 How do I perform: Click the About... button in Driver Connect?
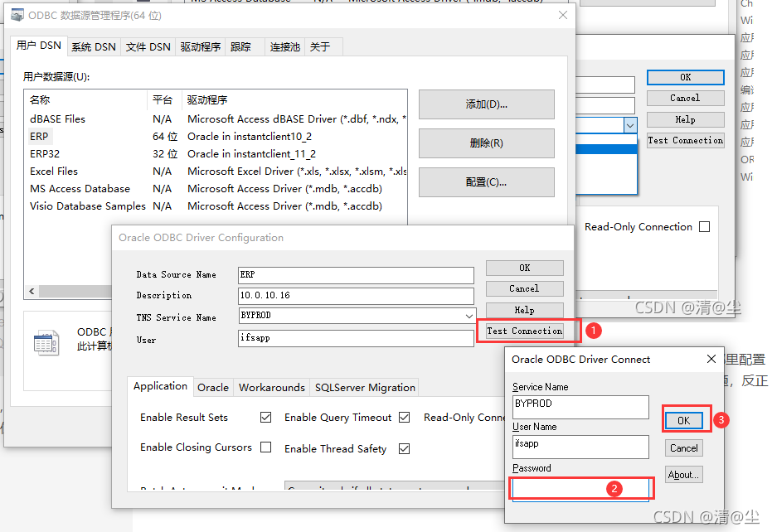pos(684,475)
